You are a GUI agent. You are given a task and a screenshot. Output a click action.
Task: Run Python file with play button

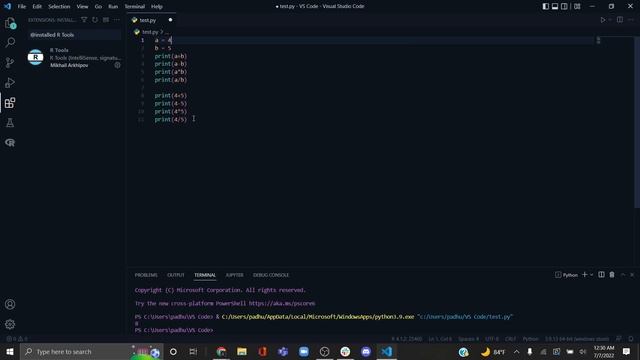(x=602, y=20)
